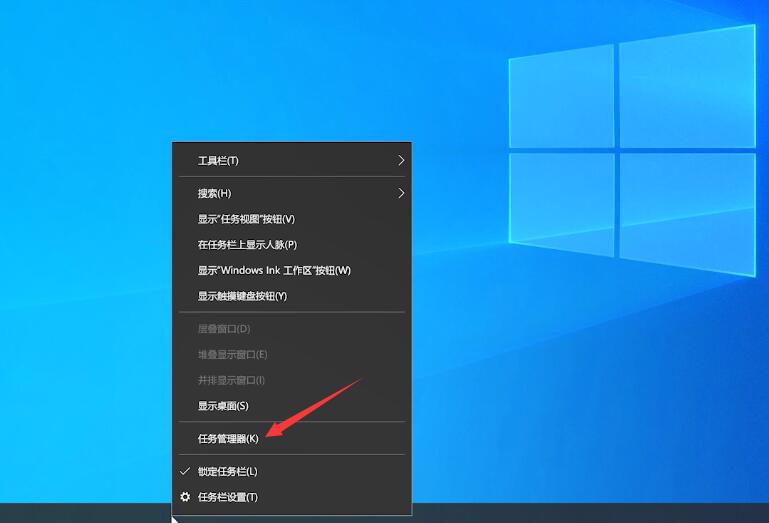Open the 搜索(H) menu entry

click(x=292, y=193)
